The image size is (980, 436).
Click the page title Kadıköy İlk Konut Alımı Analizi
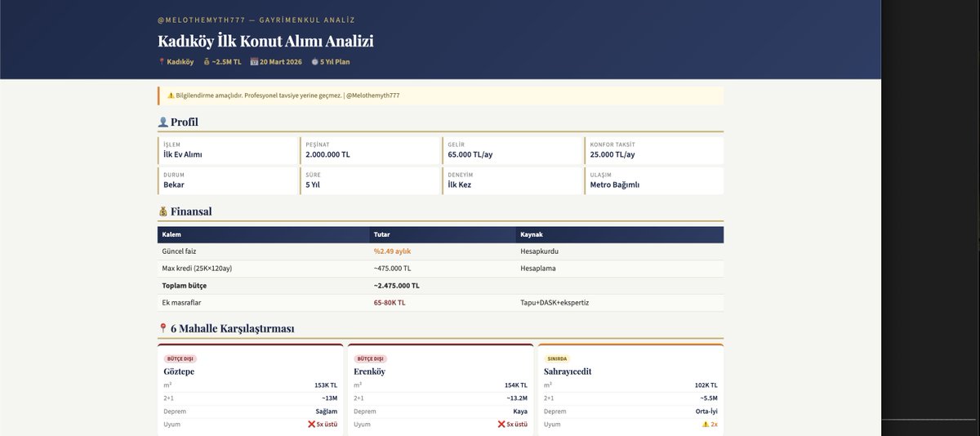pyautogui.click(x=265, y=41)
